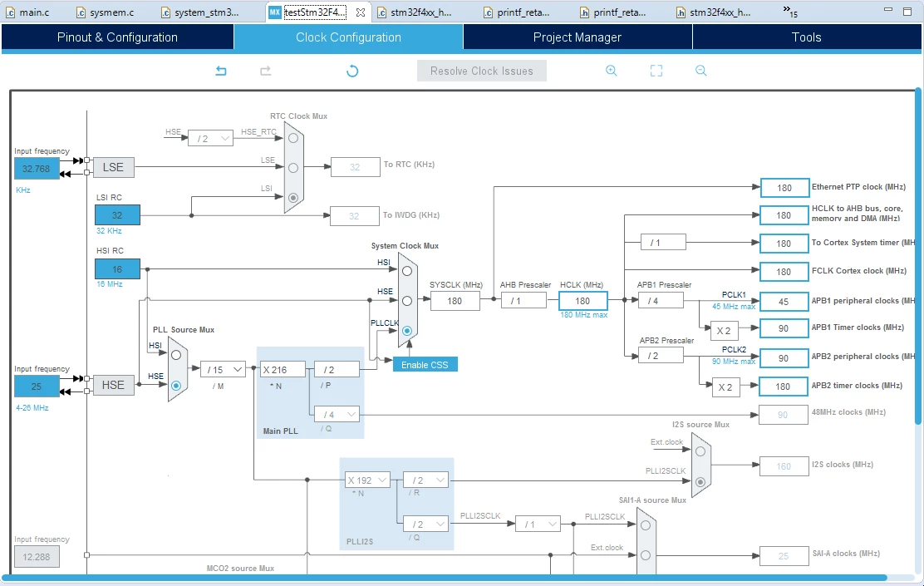Screen dimensions: 924x586
Task: Open the PLL /M divider dropdown
Action: 223,370
